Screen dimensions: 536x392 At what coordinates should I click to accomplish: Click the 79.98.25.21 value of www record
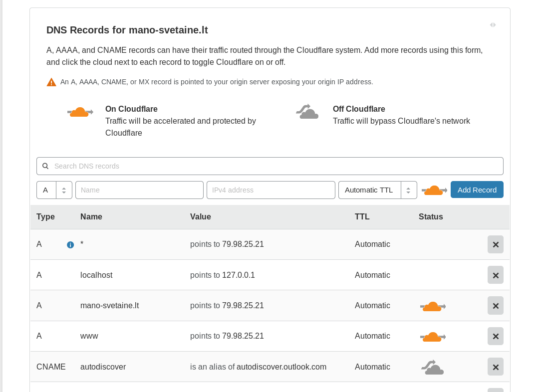(x=243, y=336)
